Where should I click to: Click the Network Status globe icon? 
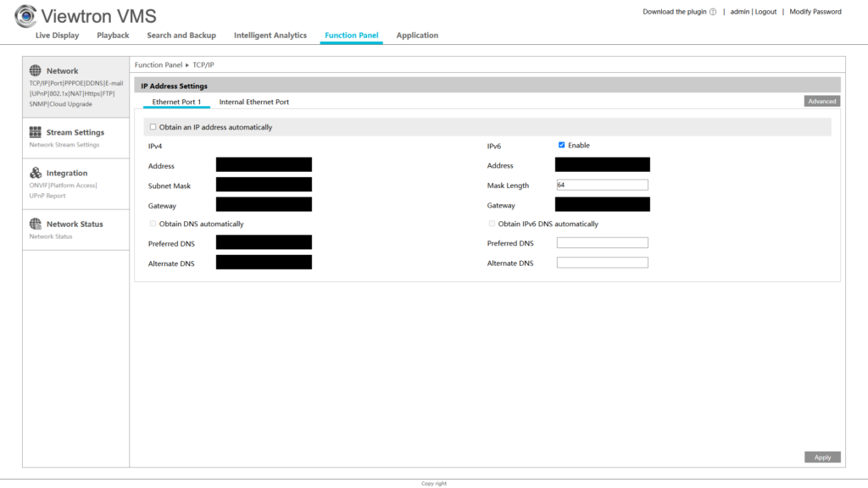coord(36,224)
